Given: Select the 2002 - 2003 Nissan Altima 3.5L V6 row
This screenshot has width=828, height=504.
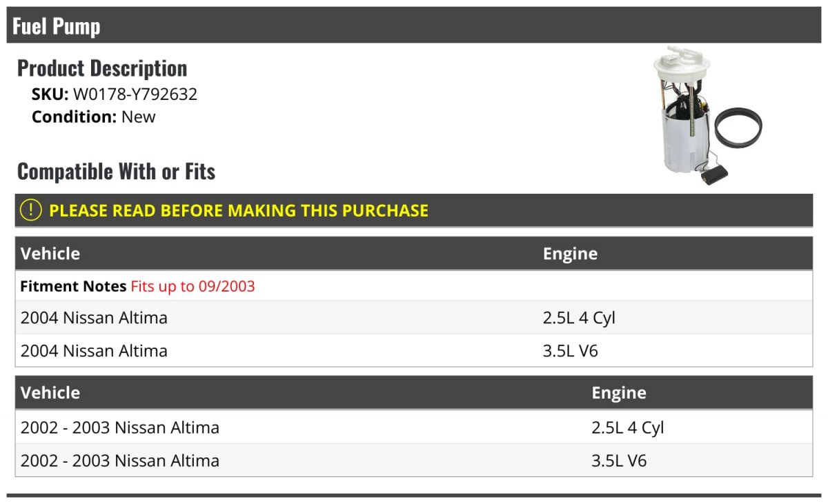Looking at the screenshot, I should 414,461.
